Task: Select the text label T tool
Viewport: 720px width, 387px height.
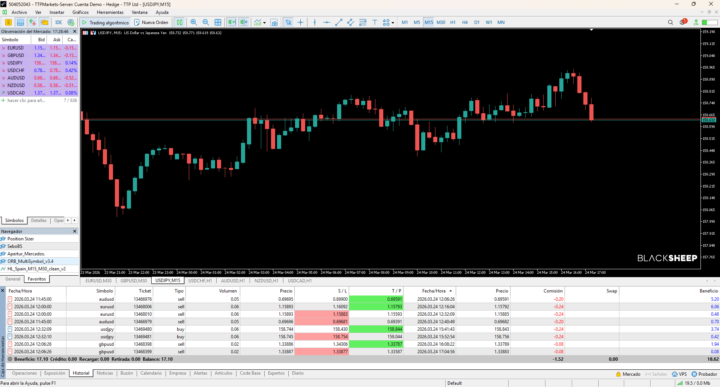Action: pyautogui.click(x=374, y=22)
